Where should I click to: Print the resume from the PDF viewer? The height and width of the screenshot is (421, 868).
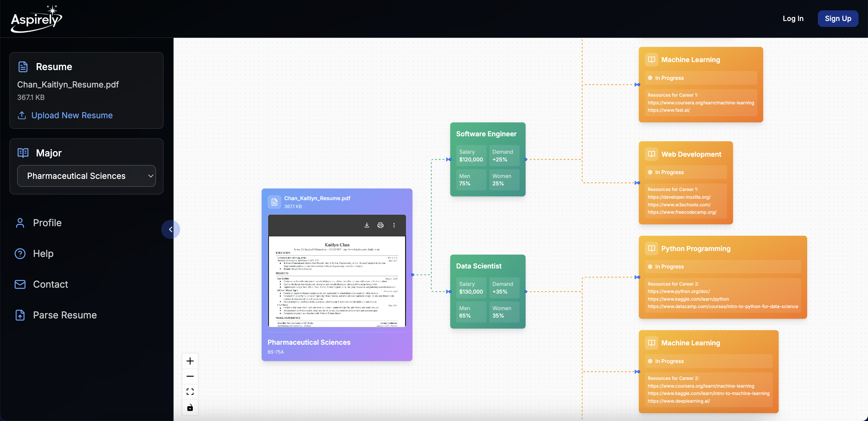(381, 225)
